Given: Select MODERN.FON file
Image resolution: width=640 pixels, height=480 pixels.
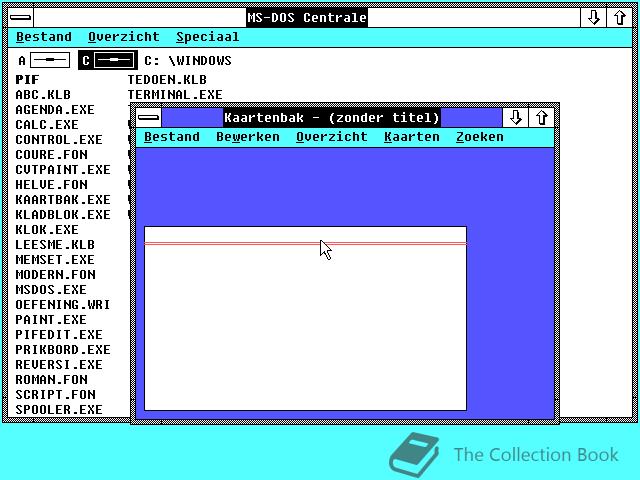Looking at the screenshot, I should coord(56,275).
